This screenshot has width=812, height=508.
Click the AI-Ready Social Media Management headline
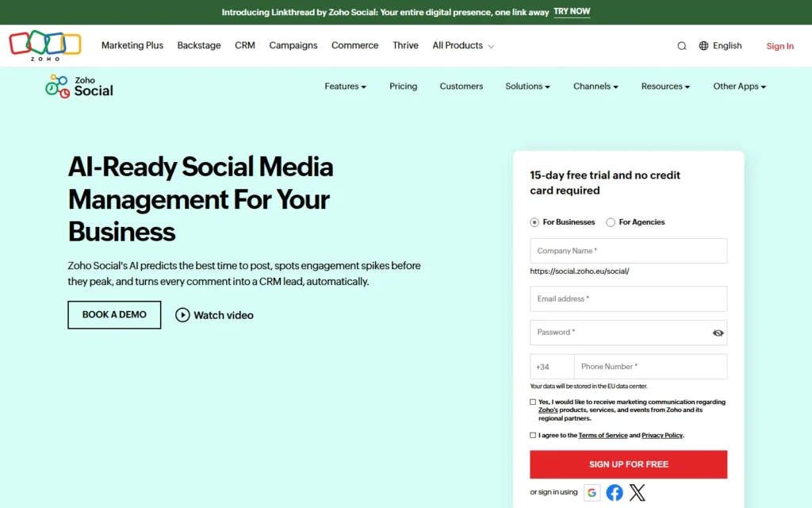(x=201, y=198)
